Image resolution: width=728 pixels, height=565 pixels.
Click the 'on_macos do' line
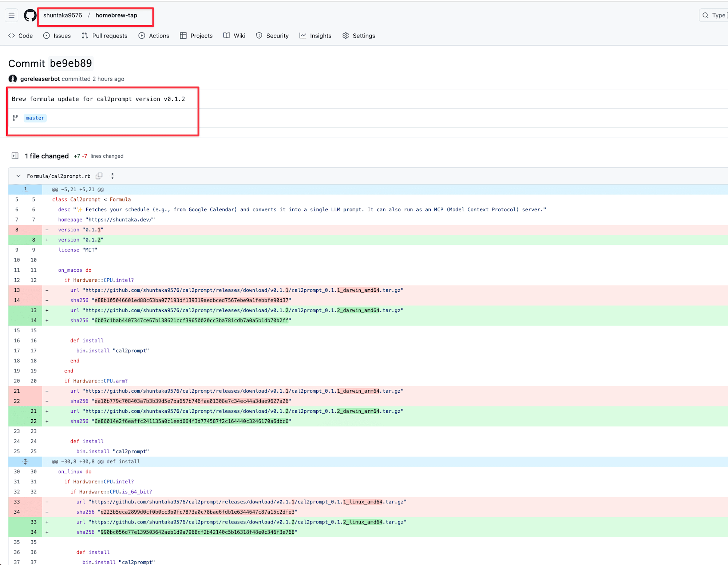(x=368, y=270)
